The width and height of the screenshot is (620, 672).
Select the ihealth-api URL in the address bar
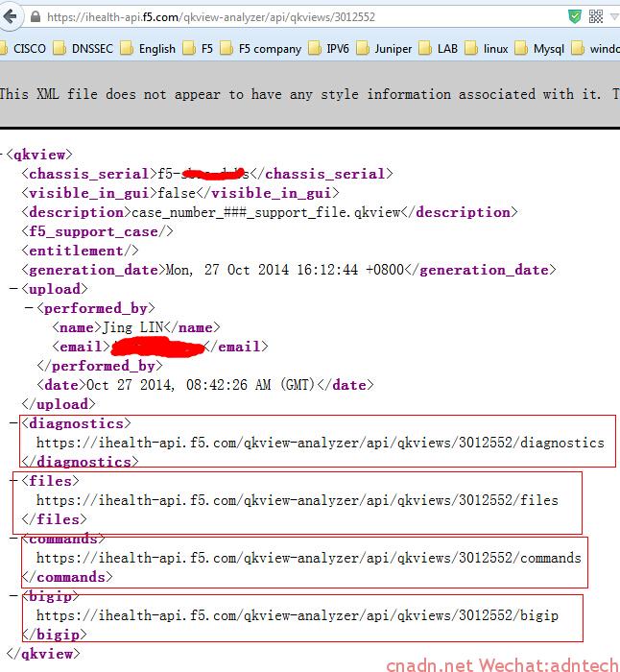pyautogui.click(x=211, y=17)
